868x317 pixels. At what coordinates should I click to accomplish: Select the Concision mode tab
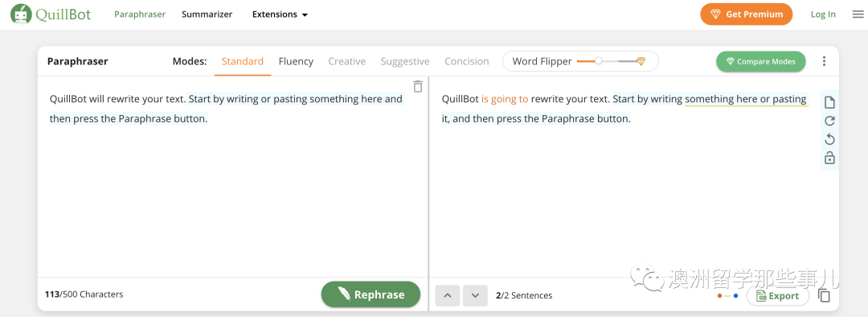467,61
